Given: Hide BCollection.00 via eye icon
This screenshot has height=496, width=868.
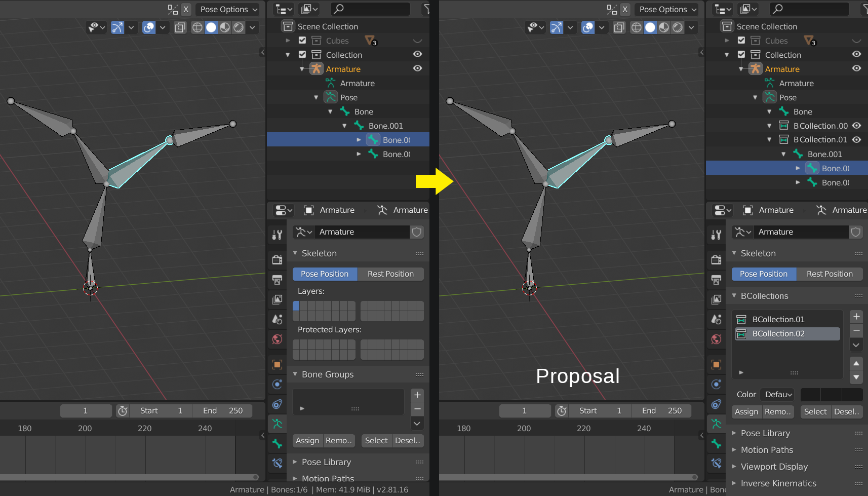Looking at the screenshot, I should click(856, 126).
